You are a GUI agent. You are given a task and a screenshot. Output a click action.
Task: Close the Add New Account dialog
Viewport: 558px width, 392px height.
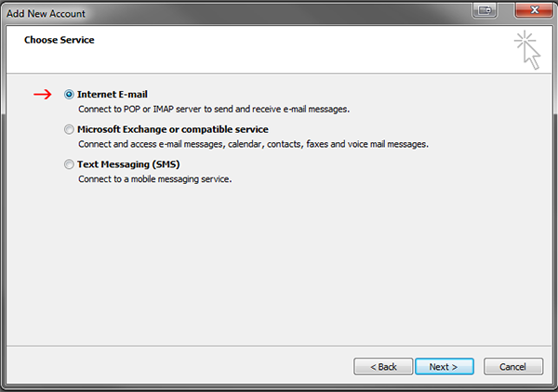coord(535,10)
